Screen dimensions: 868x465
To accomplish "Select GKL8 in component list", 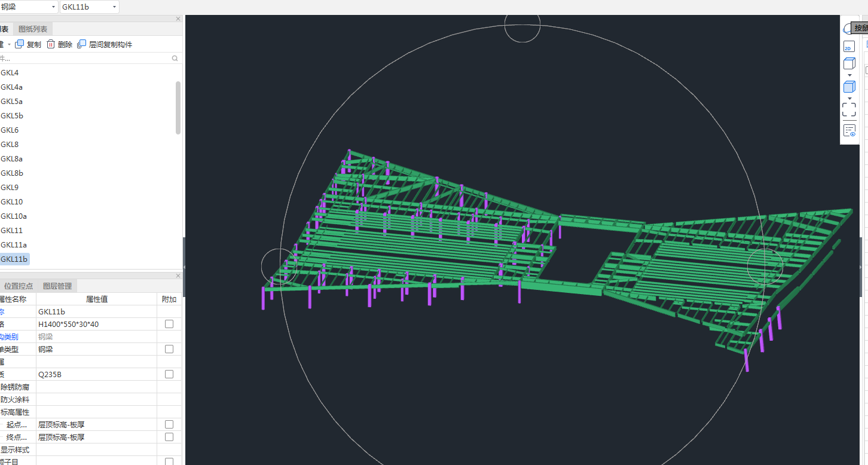I will click(10, 145).
